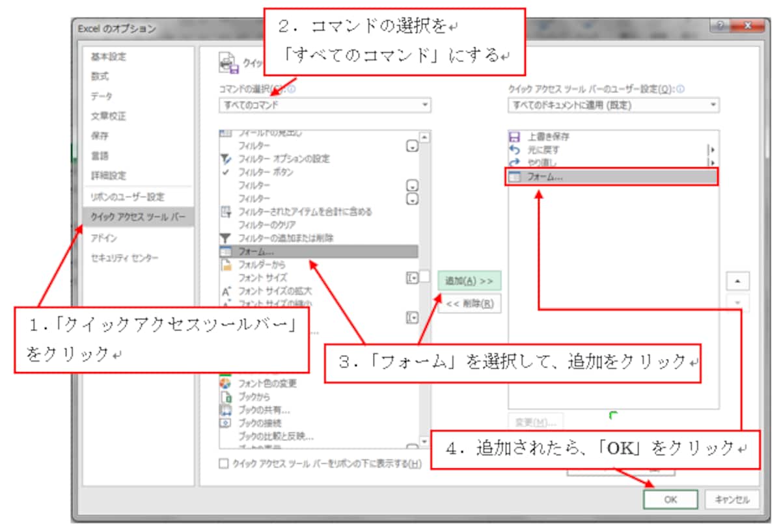
Task: Choose the フォント色の変更 palette icon
Action: pyautogui.click(x=226, y=383)
